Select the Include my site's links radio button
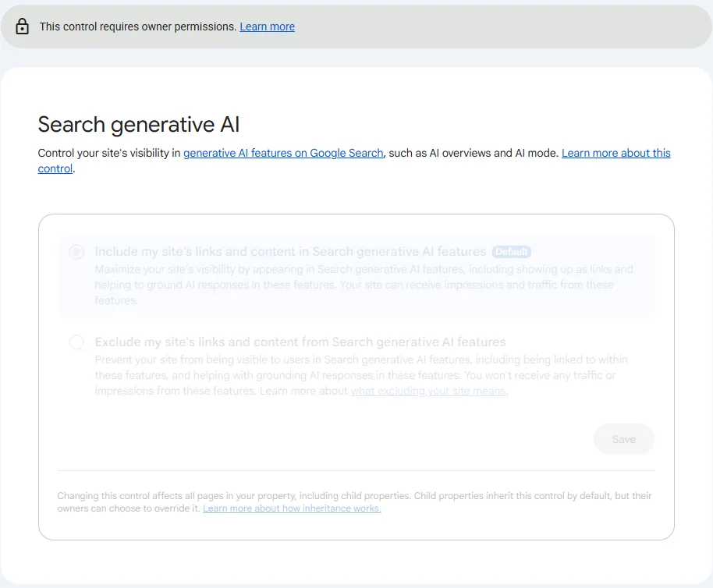This screenshot has height=588, width=713. 76,252
